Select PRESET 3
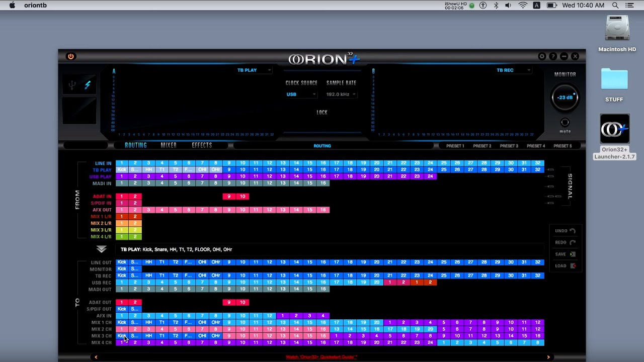This screenshot has height=362, width=644. (509, 146)
